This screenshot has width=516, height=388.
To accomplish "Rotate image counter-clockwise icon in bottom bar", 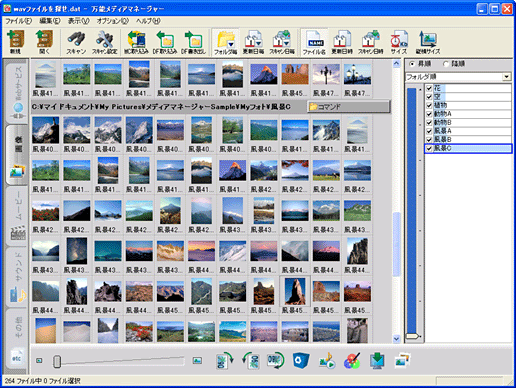I will (251, 361).
